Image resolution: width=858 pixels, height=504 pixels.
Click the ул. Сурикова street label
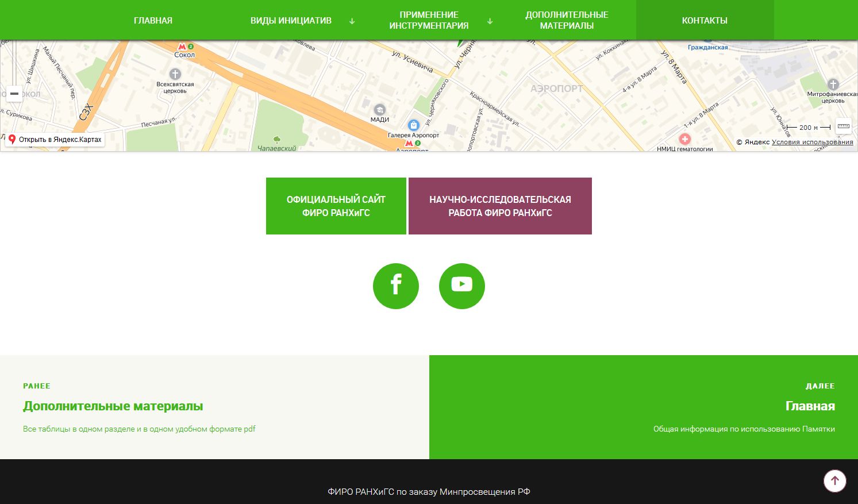16,115
